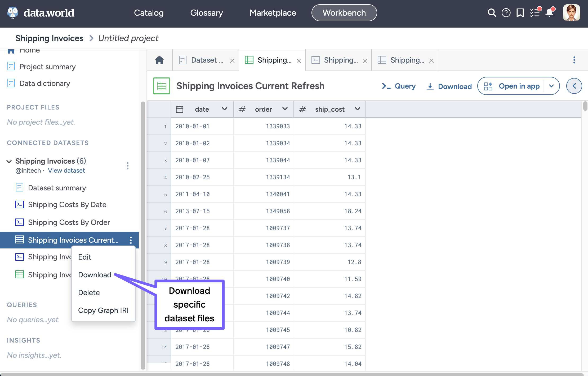Click the number type icon for order column
Viewport: 588px width, 376px height.
[242, 109]
